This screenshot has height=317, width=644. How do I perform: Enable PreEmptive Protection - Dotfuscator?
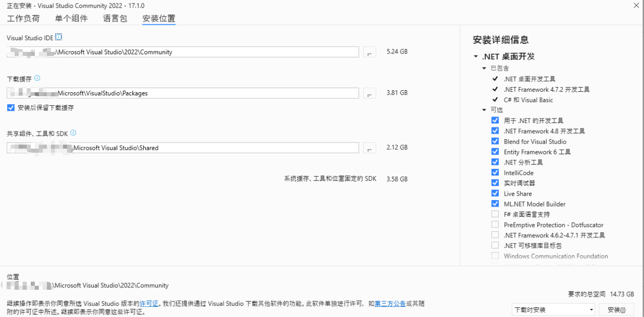click(x=495, y=225)
